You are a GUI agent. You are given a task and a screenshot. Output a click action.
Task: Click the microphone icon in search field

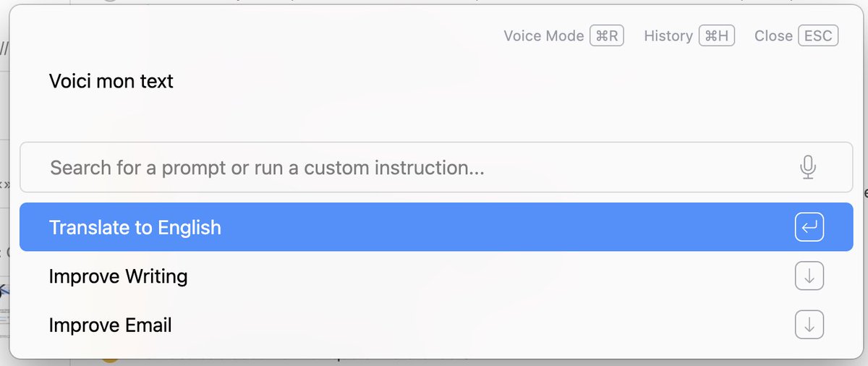808,168
